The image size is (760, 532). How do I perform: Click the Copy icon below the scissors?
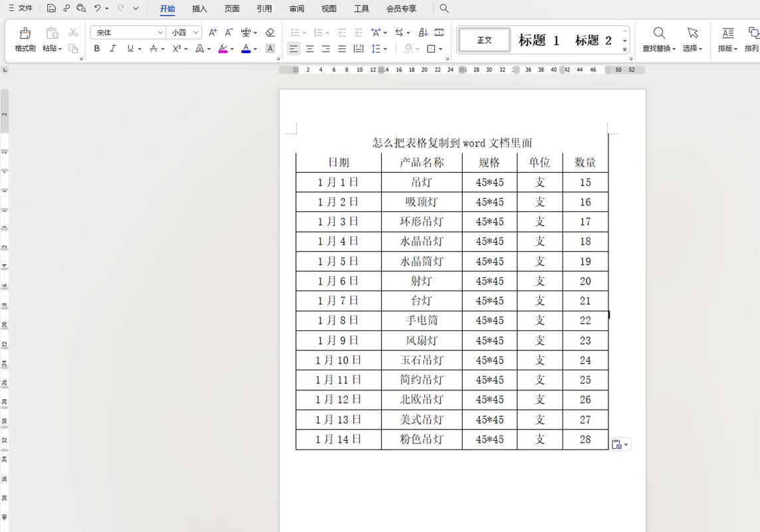pos(73,49)
